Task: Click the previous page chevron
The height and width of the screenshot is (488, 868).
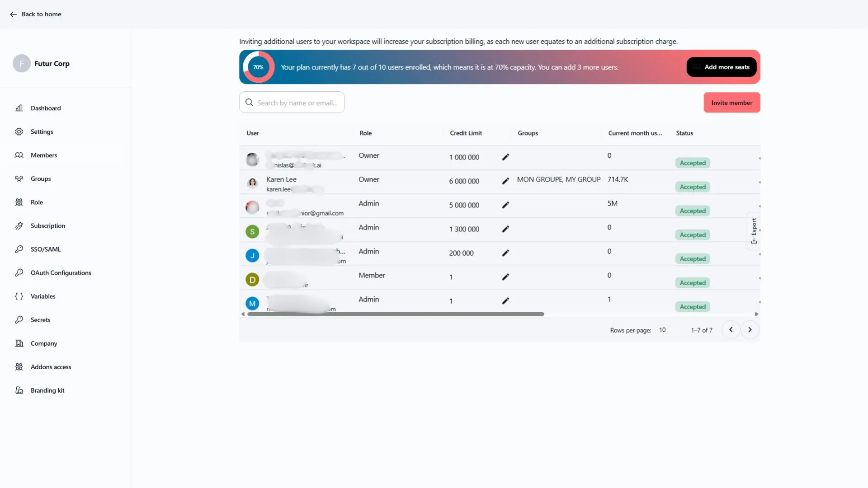Action: pos(731,329)
